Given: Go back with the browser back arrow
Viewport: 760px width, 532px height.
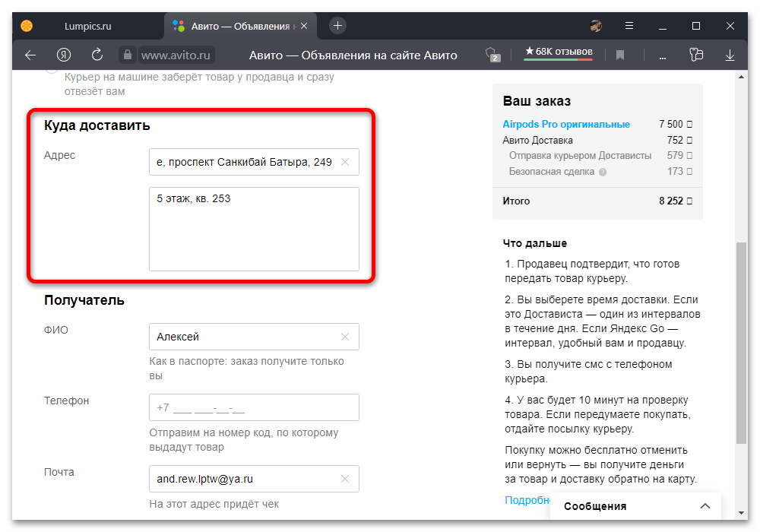Looking at the screenshot, I should (x=30, y=55).
